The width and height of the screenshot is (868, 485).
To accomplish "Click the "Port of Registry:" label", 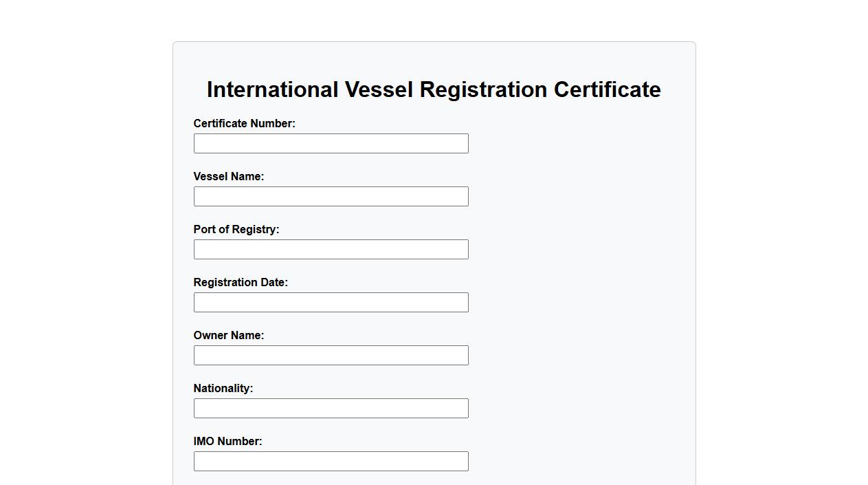I will (236, 230).
